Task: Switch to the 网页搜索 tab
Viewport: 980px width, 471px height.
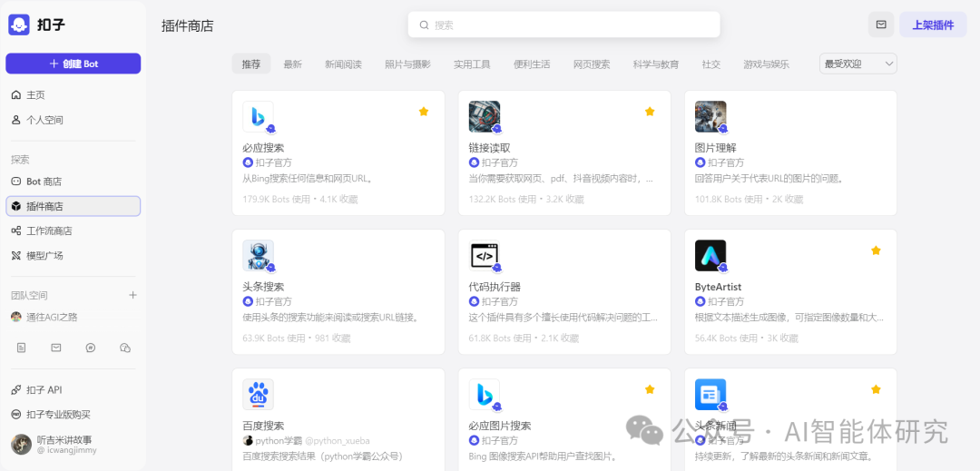Action: point(592,64)
